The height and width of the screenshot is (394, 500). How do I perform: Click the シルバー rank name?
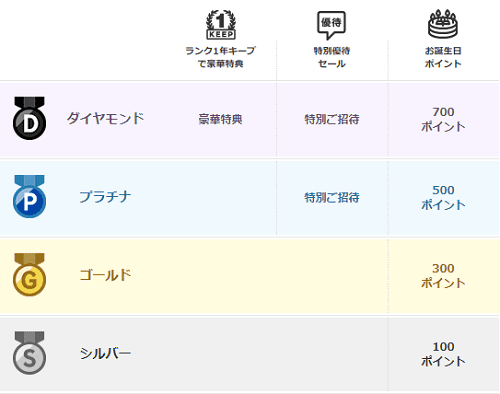tap(105, 353)
